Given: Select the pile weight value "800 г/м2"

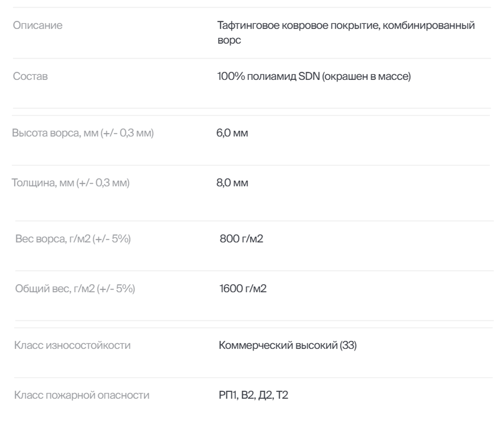Looking at the screenshot, I should 242,239.
